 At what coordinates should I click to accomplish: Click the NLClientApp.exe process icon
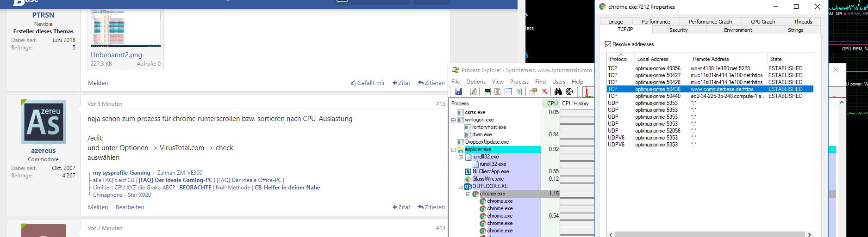468,171
